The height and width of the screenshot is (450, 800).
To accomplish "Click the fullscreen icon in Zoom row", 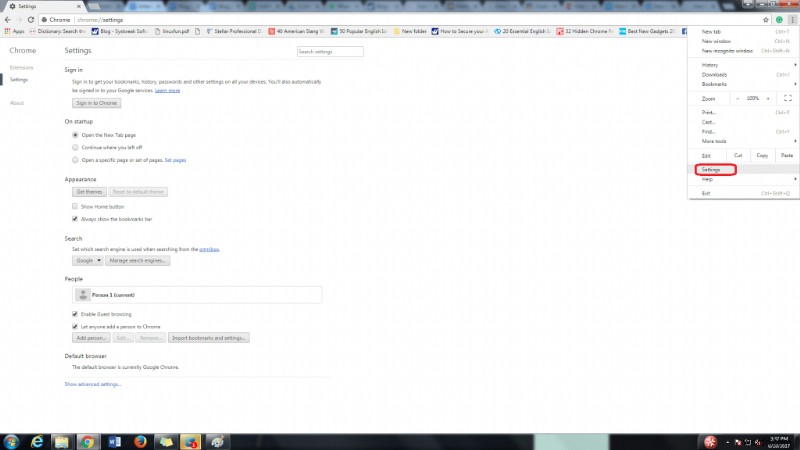I will pyautogui.click(x=788, y=98).
